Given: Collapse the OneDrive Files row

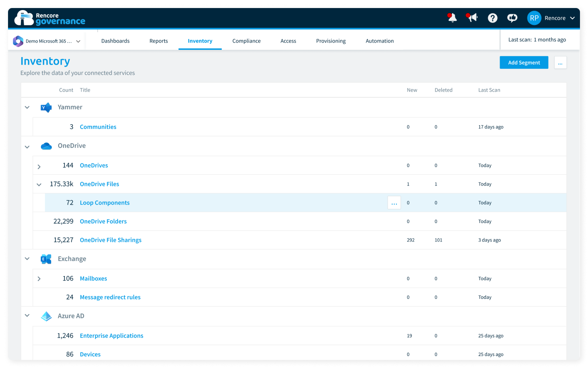Looking at the screenshot, I should 39,185.
